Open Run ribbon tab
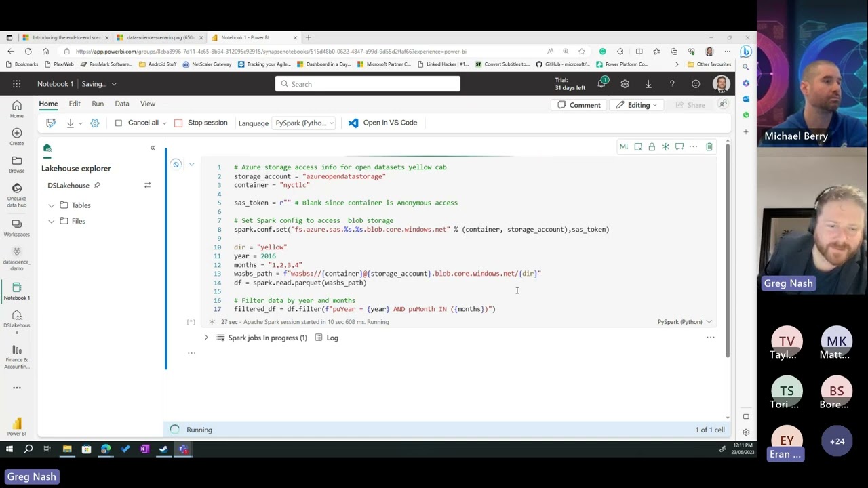The width and height of the screenshot is (868, 488). tap(98, 104)
